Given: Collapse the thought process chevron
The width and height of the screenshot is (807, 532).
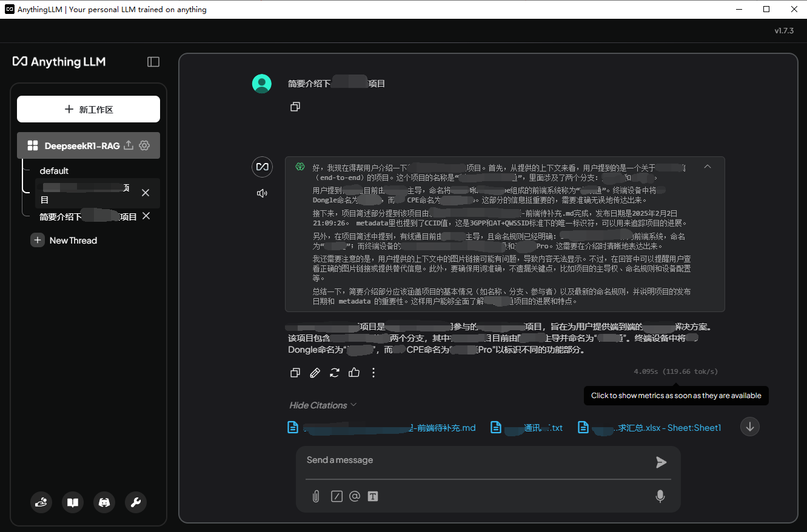Looking at the screenshot, I should point(708,167).
